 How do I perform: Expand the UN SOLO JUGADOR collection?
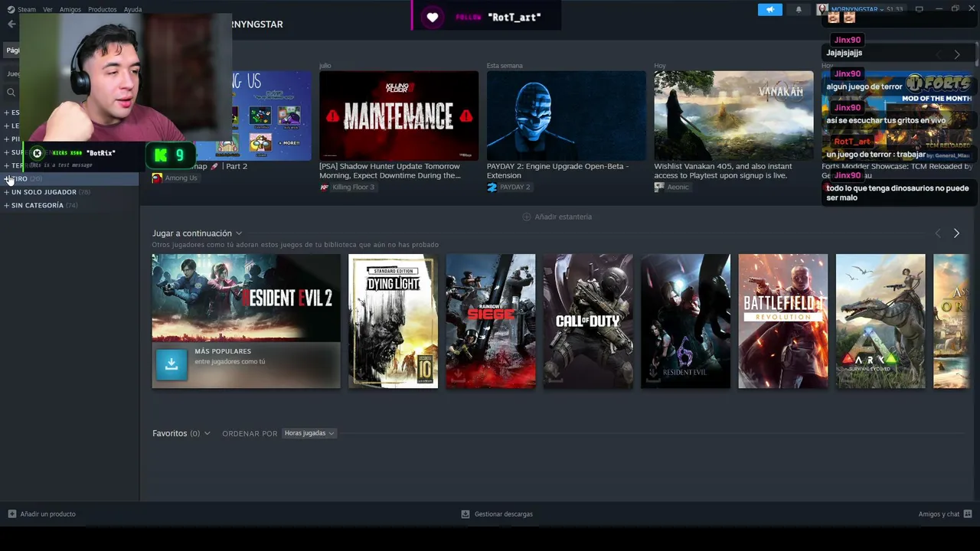pos(7,192)
